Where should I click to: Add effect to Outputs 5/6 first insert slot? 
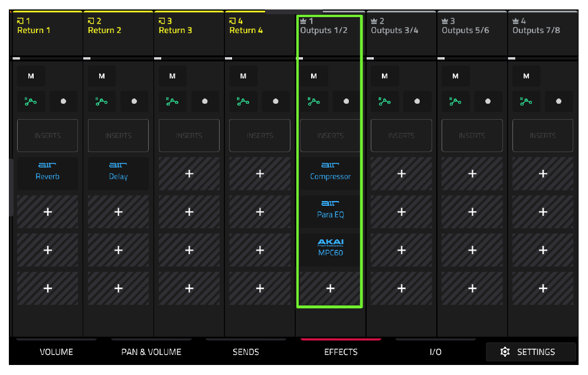472,173
